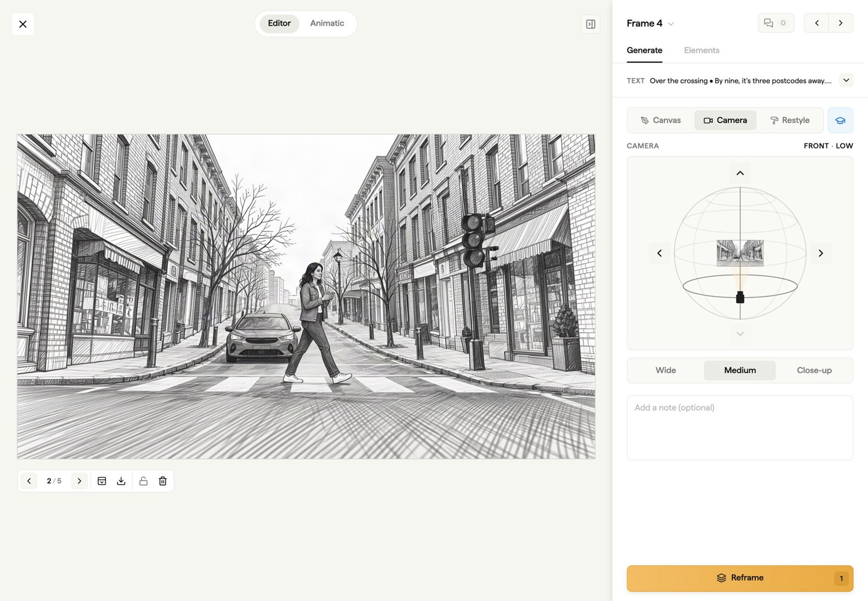Image resolution: width=868 pixels, height=601 pixels.
Task: Open the Generate tab
Action: coord(644,50)
